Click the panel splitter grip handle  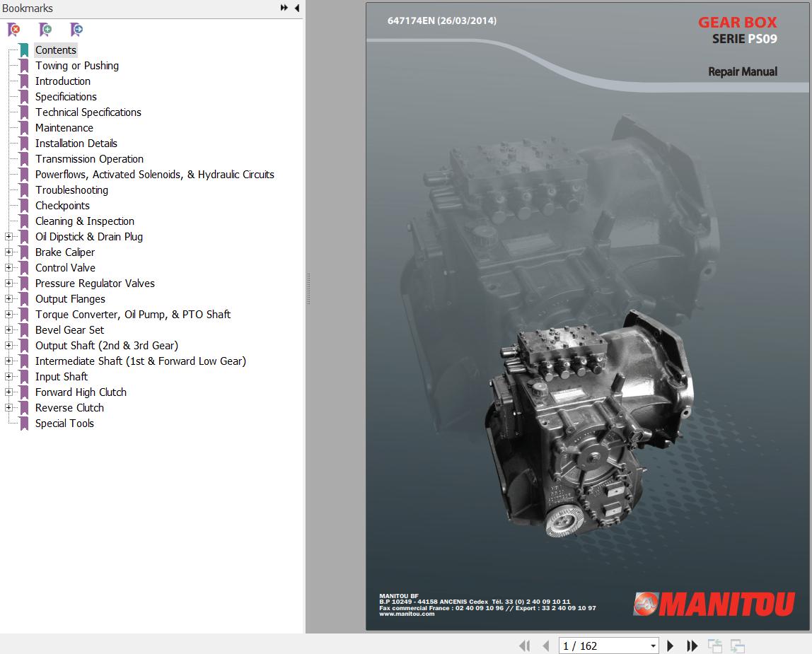[x=308, y=288]
